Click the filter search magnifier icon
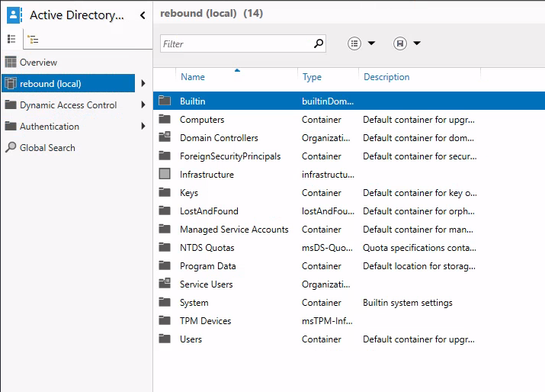Screen dimensions: 545x392 pyautogui.click(x=319, y=43)
